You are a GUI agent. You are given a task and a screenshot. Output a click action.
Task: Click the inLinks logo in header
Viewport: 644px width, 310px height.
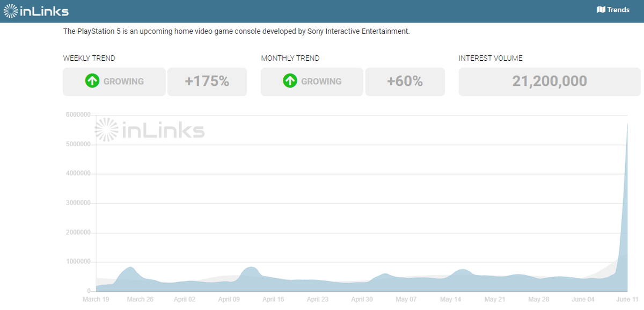(x=36, y=11)
